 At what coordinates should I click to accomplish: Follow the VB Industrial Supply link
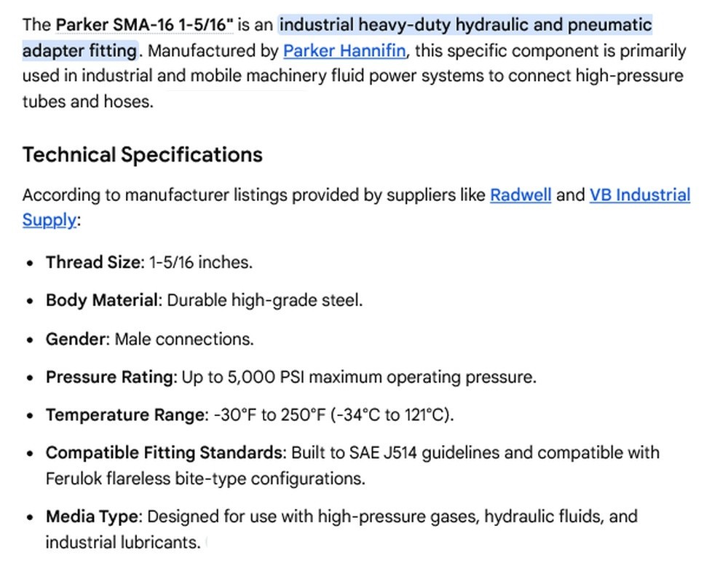[x=640, y=195]
